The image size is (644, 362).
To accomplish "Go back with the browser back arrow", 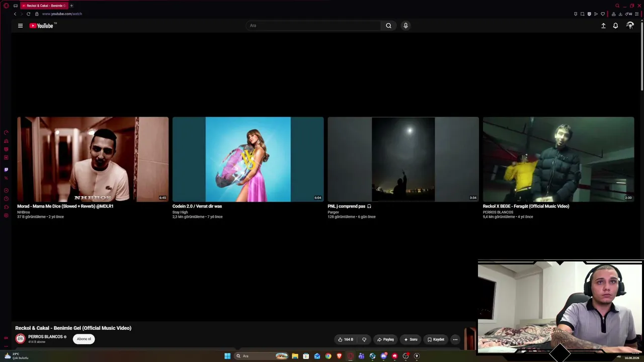I will [x=15, y=14].
